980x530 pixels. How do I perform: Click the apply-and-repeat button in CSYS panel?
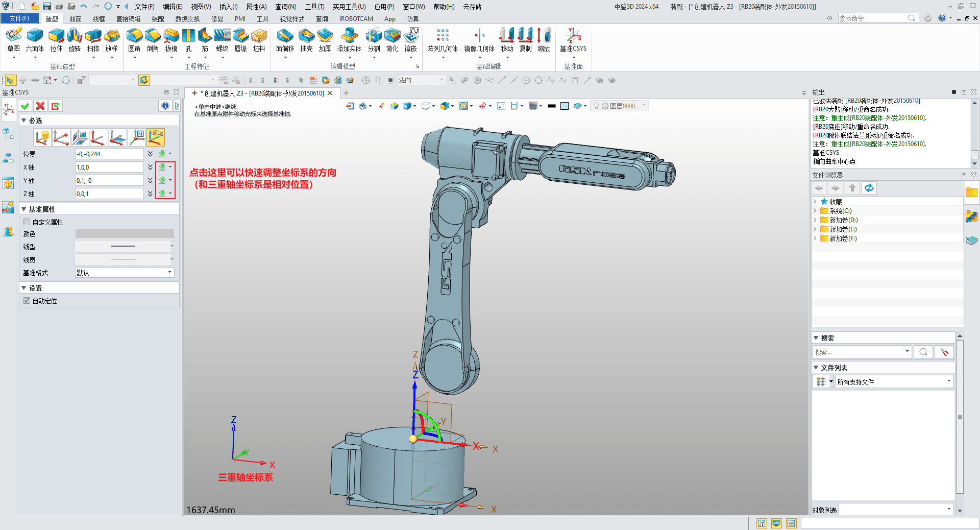pos(56,106)
